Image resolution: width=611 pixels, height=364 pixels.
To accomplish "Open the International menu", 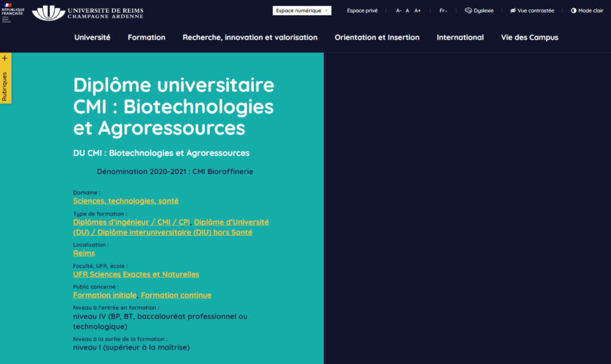I will (460, 37).
